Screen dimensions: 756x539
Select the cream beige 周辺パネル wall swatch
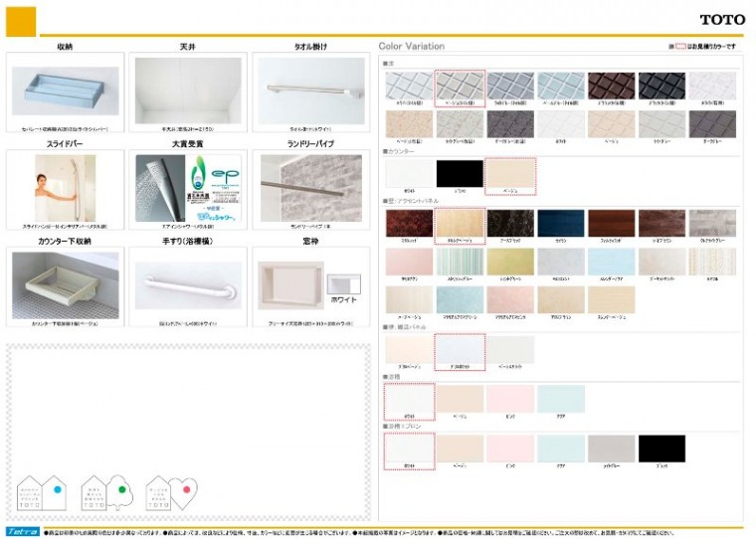pyautogui.click(x=409, y=349)
